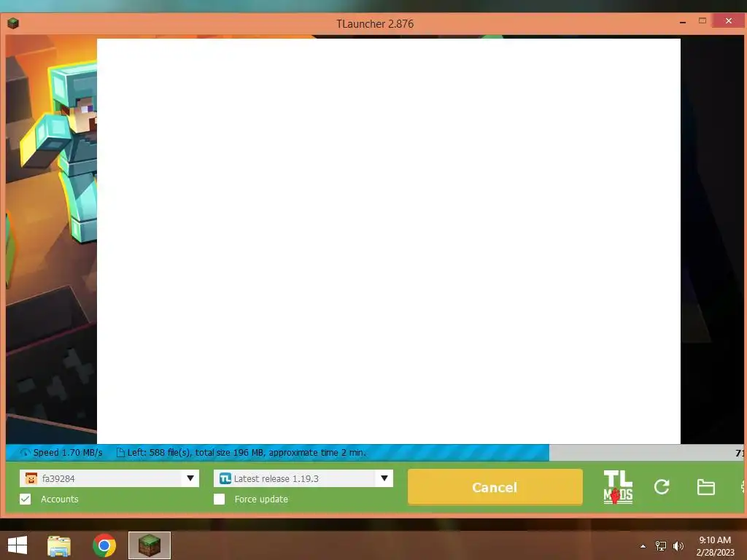Click the refresh versions icon
Viewport: 747px width, 560px height.
(662, 486)
